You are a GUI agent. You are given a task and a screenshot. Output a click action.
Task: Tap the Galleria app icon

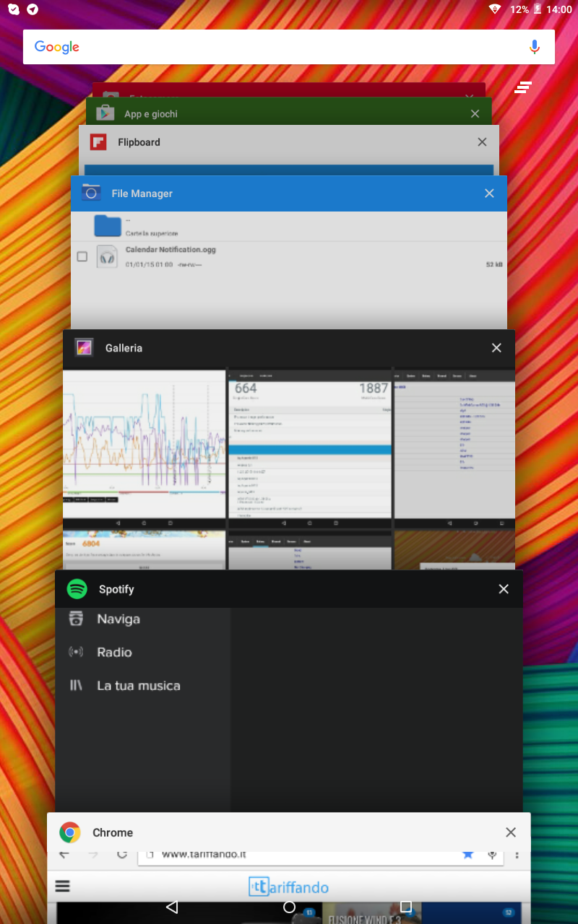(85, 348)
